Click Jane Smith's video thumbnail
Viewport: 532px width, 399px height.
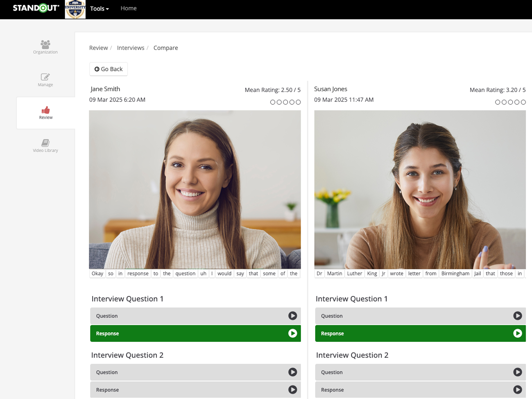tap(195, 190)
